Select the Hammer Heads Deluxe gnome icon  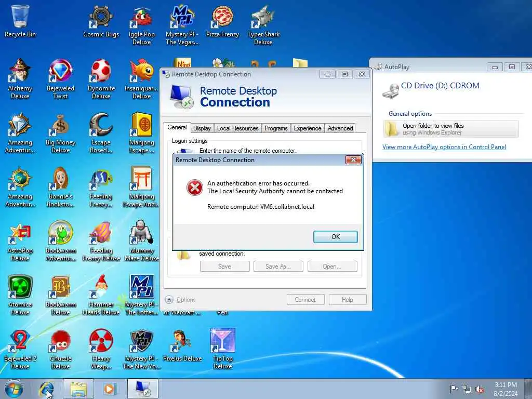(x=101, y=295)
